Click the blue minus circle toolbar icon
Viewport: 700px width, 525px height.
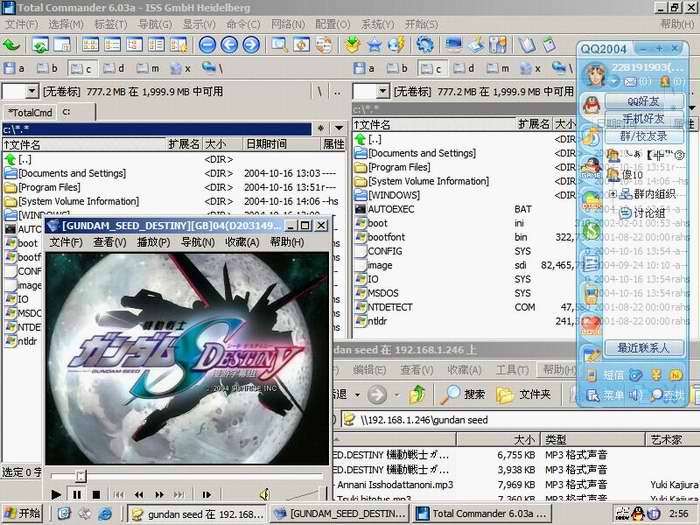[208, 45]
